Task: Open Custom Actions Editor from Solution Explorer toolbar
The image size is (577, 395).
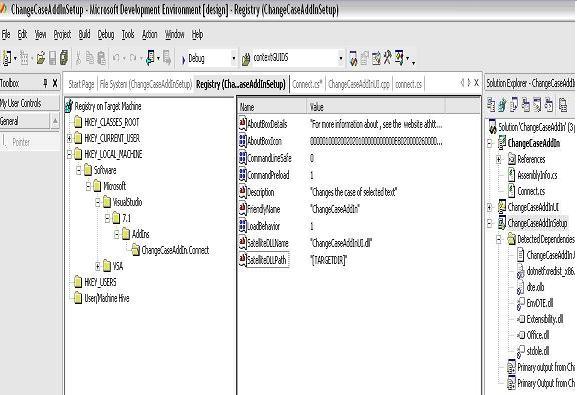Action: click(538, 105)
